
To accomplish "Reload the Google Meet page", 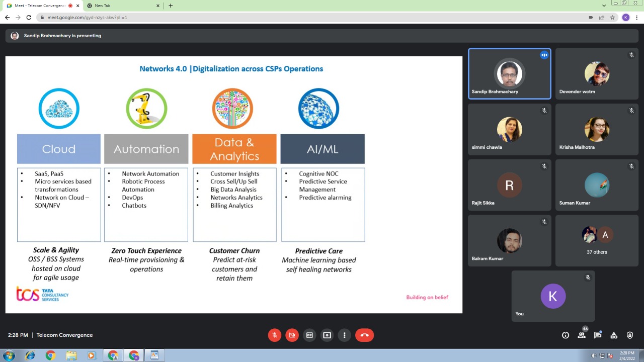I will (29, 17).
